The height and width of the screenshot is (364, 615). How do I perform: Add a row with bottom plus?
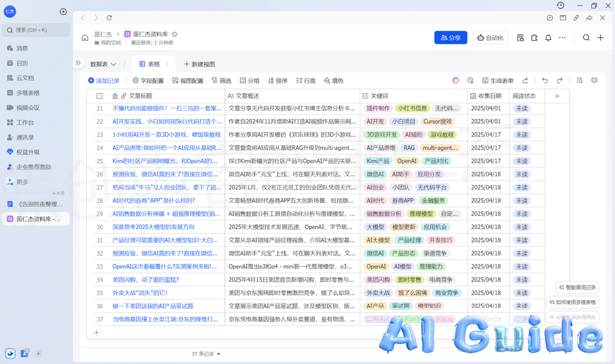[x=97, y=332]
